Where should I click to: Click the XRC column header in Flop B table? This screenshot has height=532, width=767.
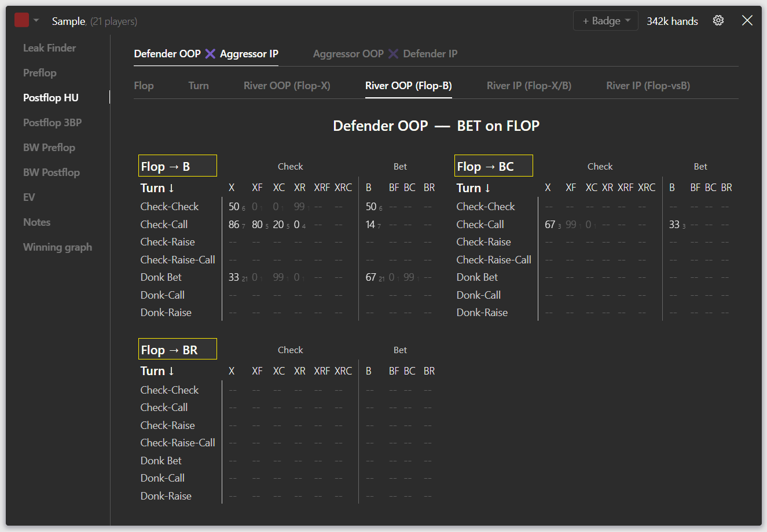[343, 188]
